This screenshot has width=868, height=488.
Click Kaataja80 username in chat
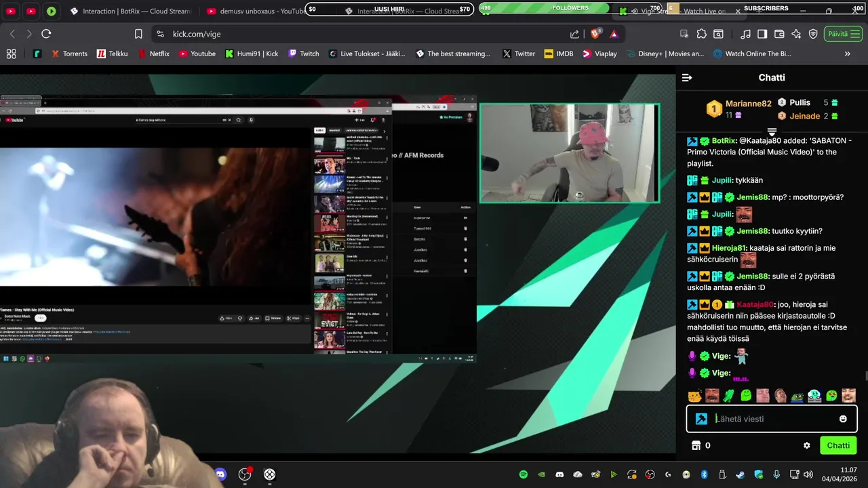[755, 304]
